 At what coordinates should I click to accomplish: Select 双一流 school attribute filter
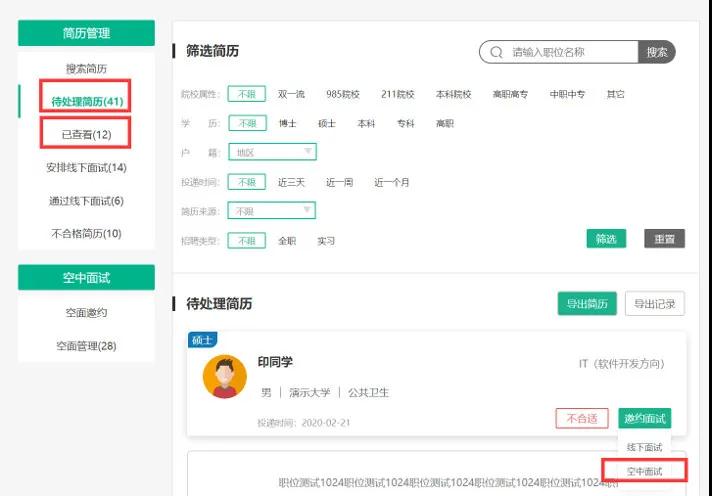pos(291,94)
